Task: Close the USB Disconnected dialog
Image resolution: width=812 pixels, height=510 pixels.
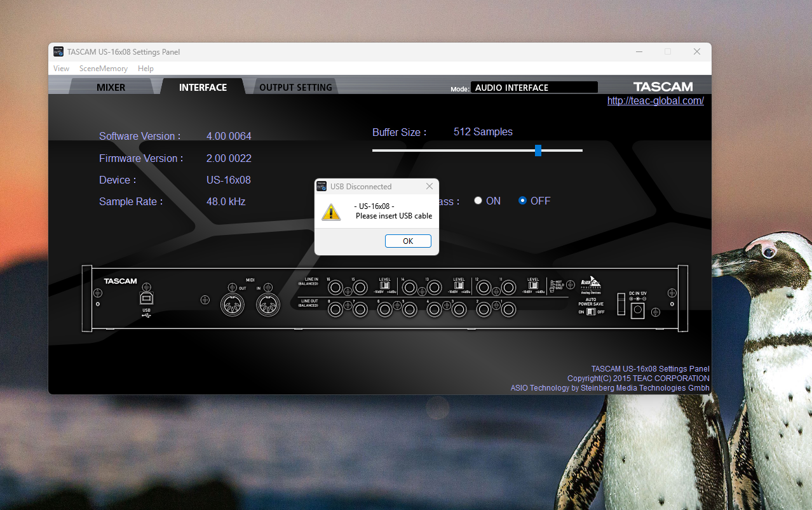Action: coord(430,186)
